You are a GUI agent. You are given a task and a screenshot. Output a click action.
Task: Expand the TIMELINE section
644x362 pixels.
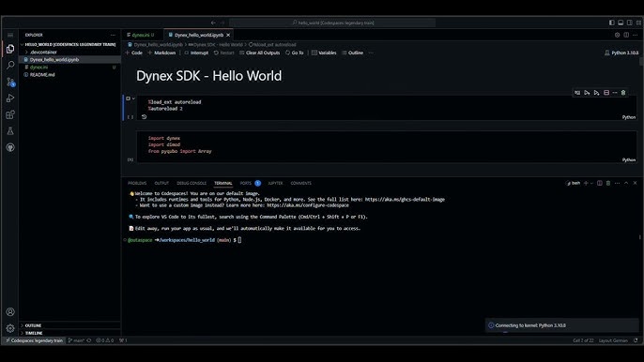(x=34, y=333)
